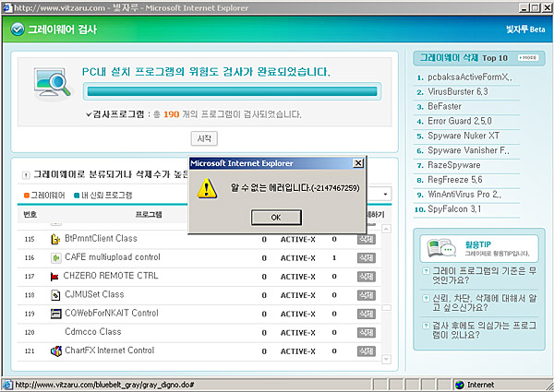Click the computer magnifier scan icon
Viewport: 554px width, 392px height.
pyautogui.click(x=52, y=83)
